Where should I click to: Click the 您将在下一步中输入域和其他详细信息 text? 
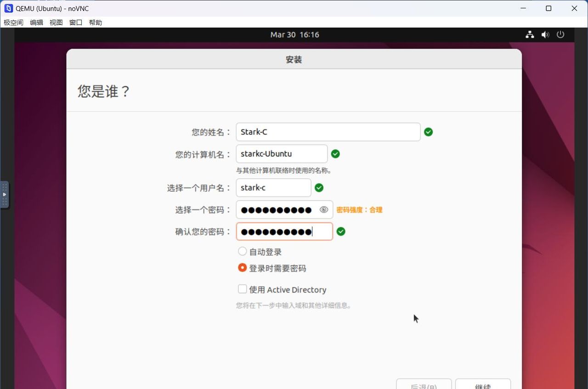pos(294,305)
